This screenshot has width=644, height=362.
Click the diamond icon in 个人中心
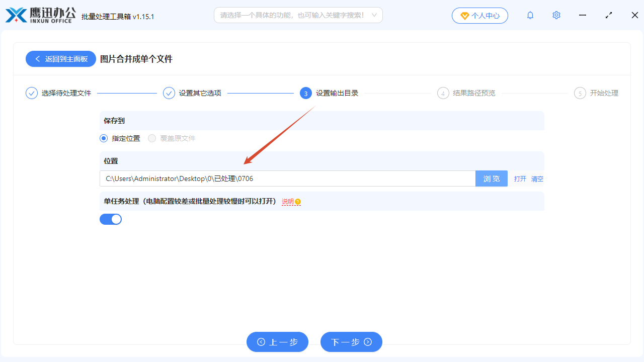464,16
